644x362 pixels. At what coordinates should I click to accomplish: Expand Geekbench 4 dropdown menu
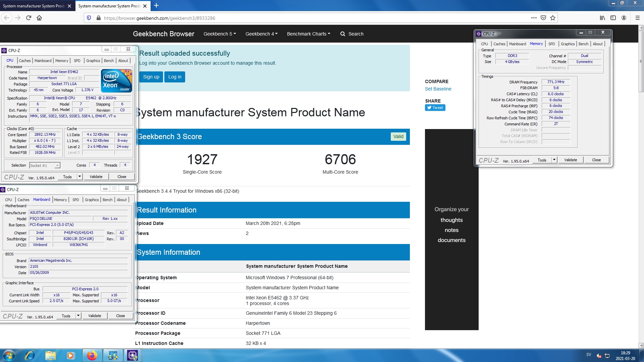click(x=261, y=34)
